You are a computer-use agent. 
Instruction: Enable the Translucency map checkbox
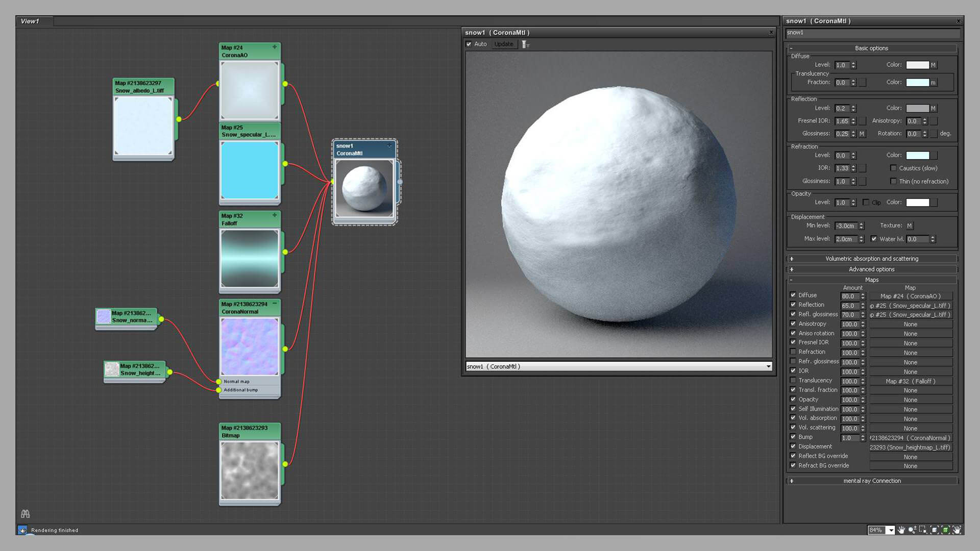pyautogui.click(x=793, y=380)
